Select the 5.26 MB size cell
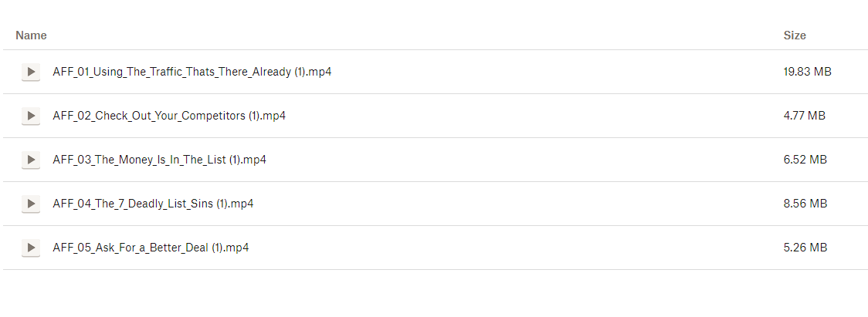868x317 pixels. (x=805, y=248)
